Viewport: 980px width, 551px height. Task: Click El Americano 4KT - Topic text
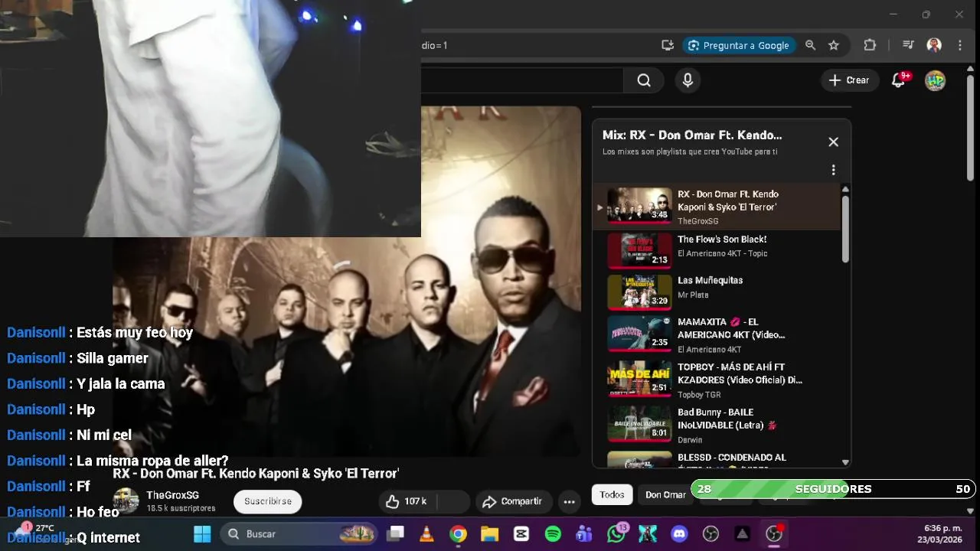point(722,253)
